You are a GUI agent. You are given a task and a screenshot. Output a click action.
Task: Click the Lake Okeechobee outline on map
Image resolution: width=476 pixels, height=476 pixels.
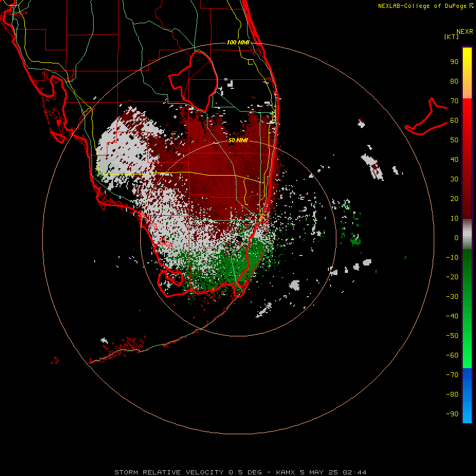tap(194, 81)
